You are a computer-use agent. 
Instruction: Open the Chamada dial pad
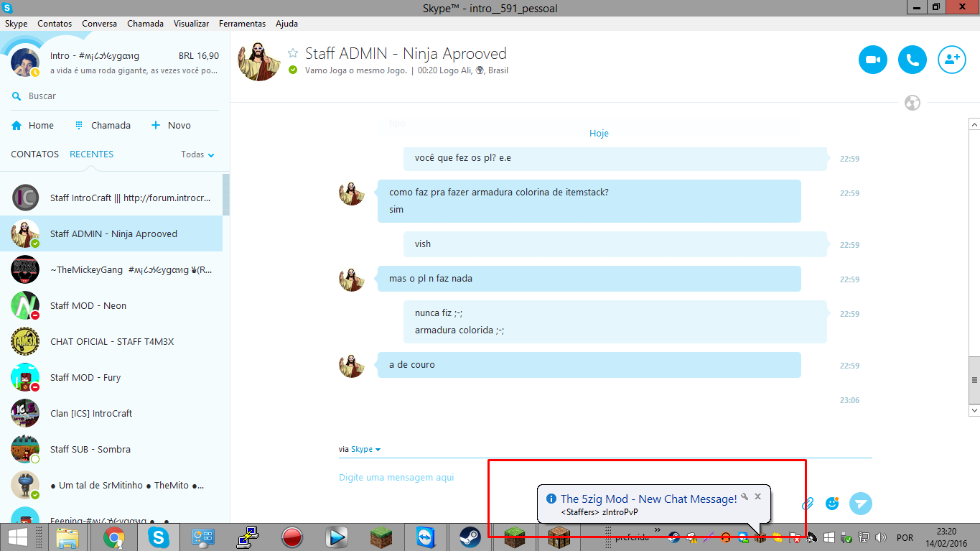pyautogui.click(x=103, y=125)
